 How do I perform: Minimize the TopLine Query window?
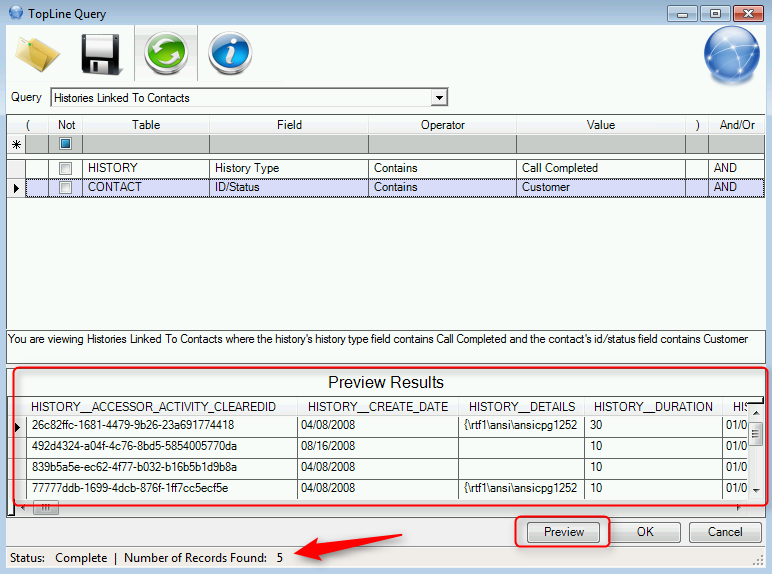click(x=682, y=13)
